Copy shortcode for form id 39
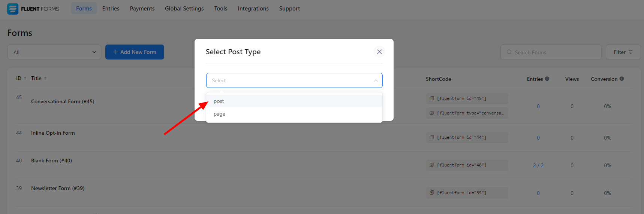The height and width of the screenshot is (214, 644). (432, 193)
